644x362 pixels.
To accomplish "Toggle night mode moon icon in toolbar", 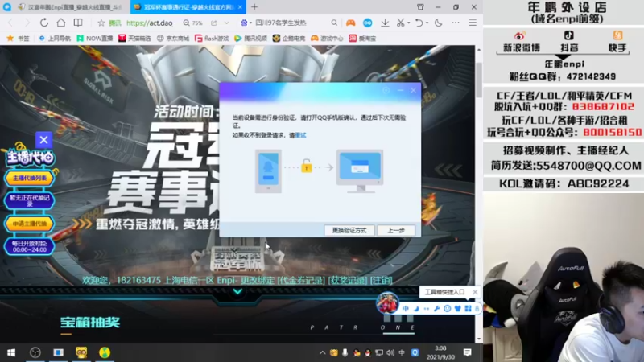I will pos(438,23).
